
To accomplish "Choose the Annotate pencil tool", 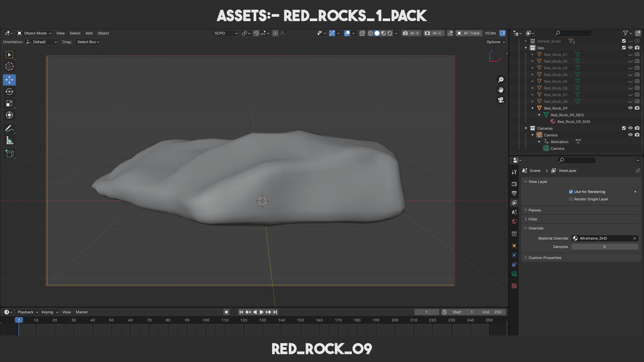I will (x=9, y=128).
